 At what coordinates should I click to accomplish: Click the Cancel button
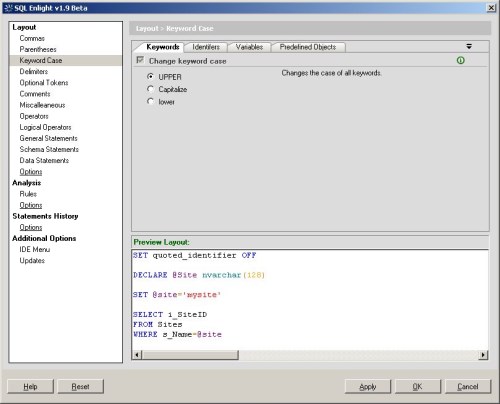[468, 386]
